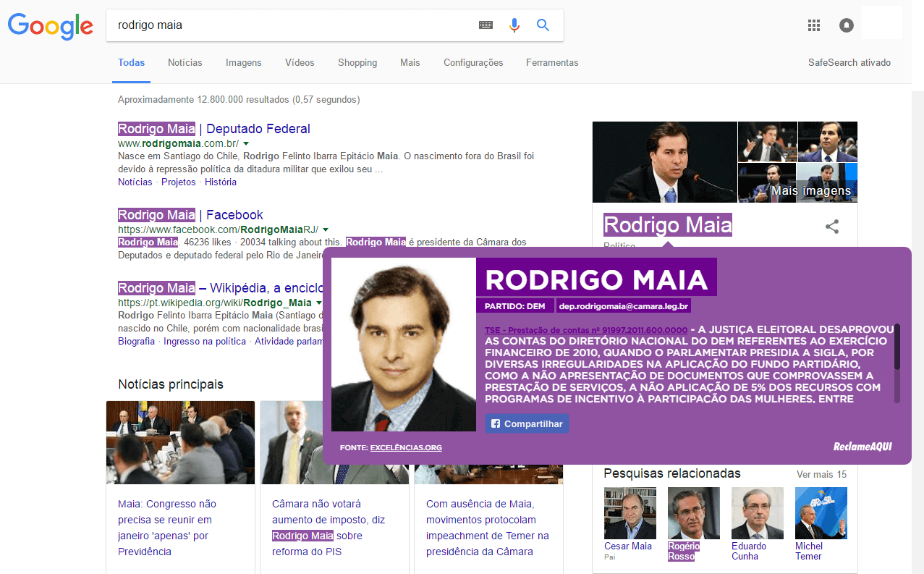
Task: Open Google notifications bell
Action: pyautogui.click(x=846, y=25)
